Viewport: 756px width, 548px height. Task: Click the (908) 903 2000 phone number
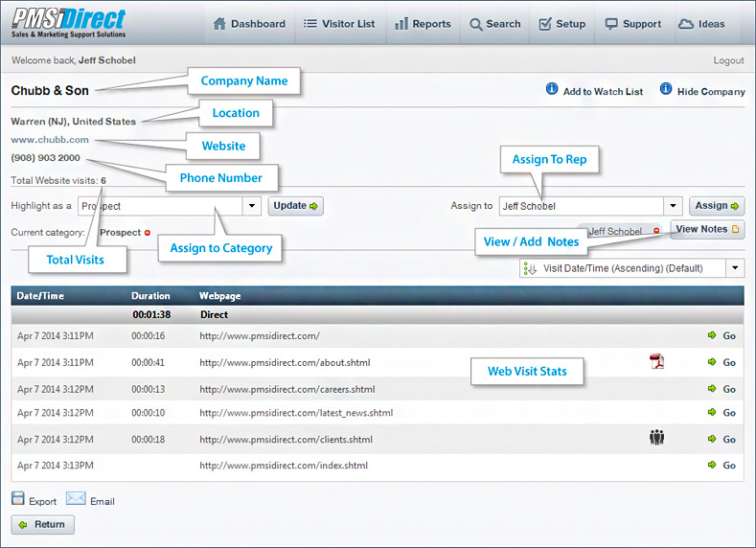coord(45,158)
